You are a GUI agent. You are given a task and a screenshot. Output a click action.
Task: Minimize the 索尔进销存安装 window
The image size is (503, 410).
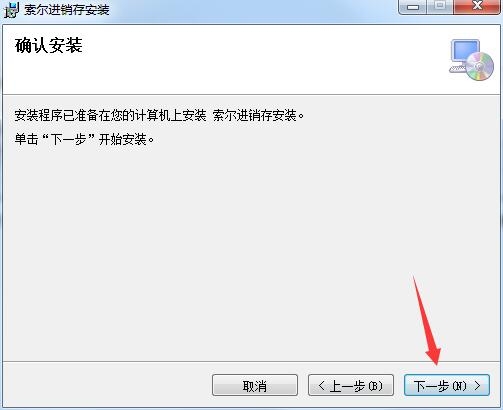click(x=412, y=7)
